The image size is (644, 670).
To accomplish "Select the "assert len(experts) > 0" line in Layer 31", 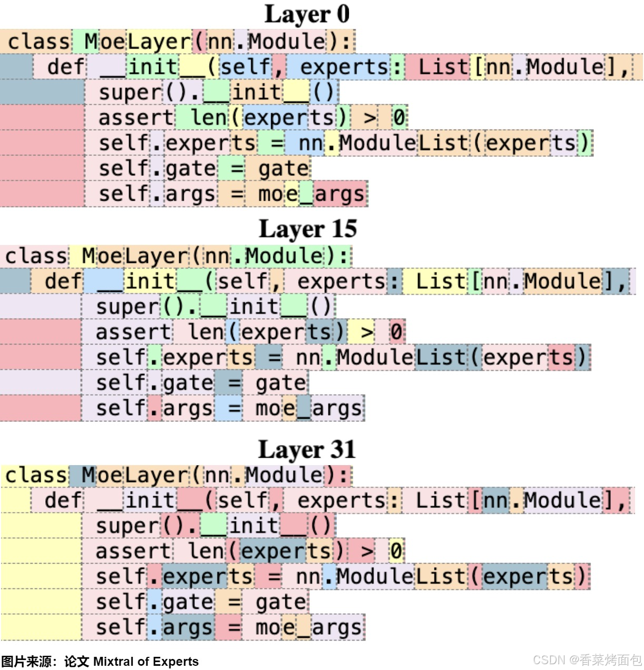I will coord(203,551).
